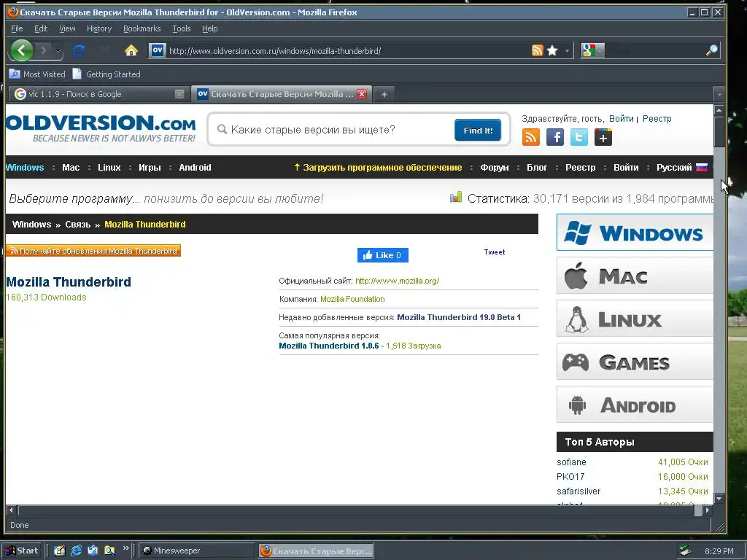The height and width of the screenshot is (560, 747).
Task: Go to the home page icon
Action: (131, 50)
